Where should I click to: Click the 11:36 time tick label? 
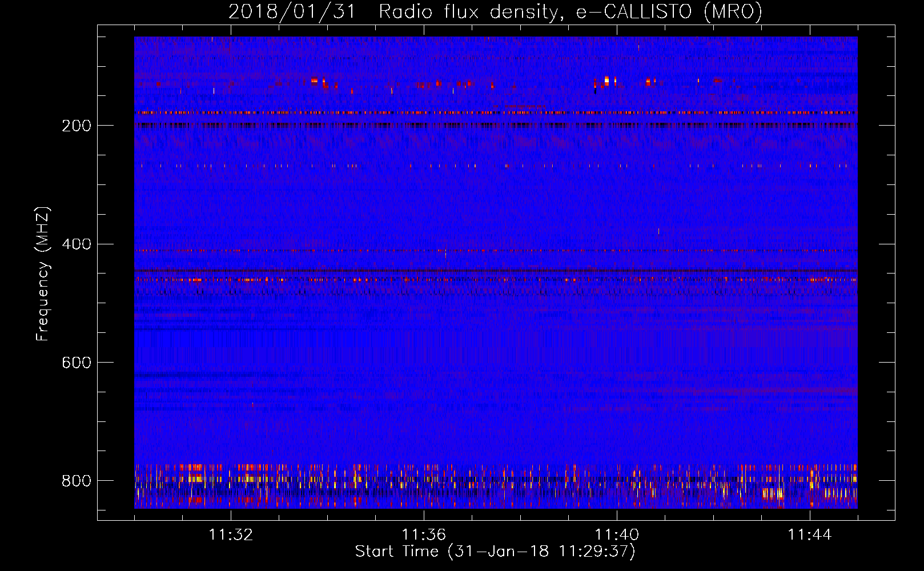[424, 535]
